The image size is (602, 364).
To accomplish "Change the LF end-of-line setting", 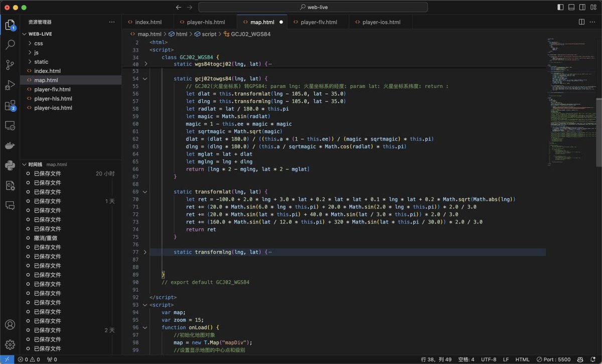I will (506, 359).
